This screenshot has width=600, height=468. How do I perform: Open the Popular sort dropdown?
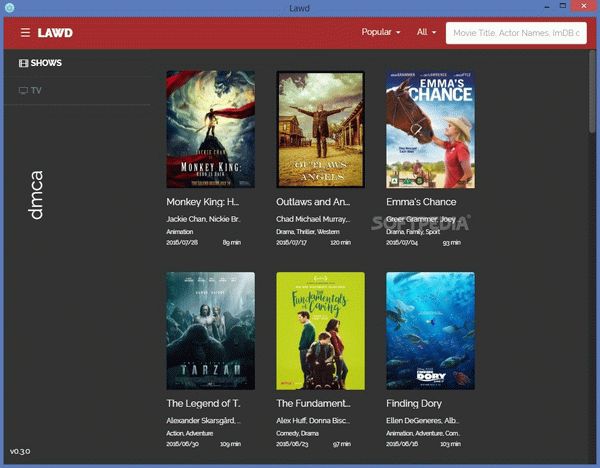click(x=381, y=32)
